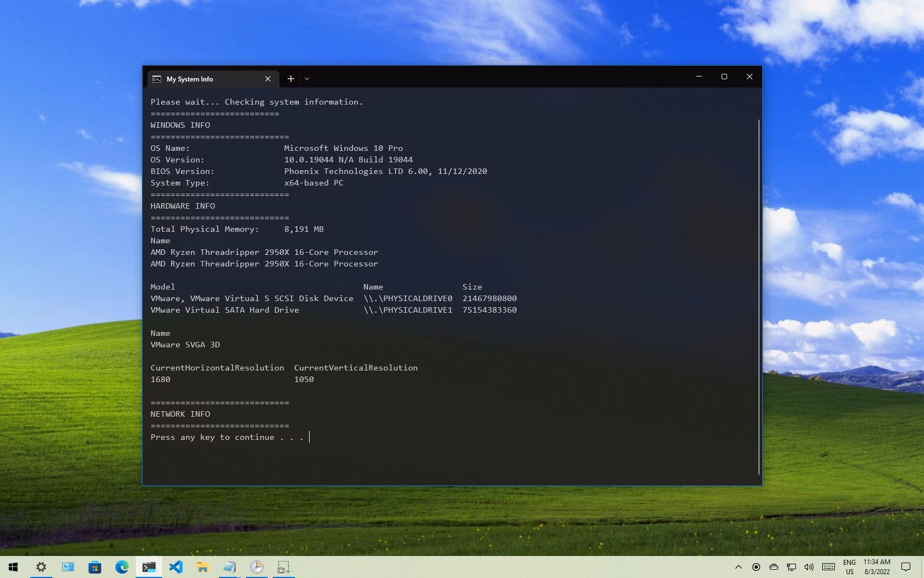Click 'VMware, VMware Virtual S SCSI Disk Device'
Image resolution: width=924 pixels, height=578 pixels.
252,298
